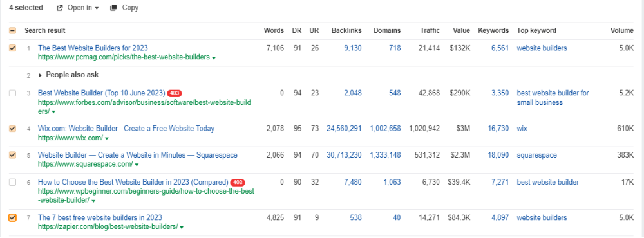The width and height of the screenshot is (644, 238).
Task: Click top keyword 'wix'
Action: click(522, 129)
